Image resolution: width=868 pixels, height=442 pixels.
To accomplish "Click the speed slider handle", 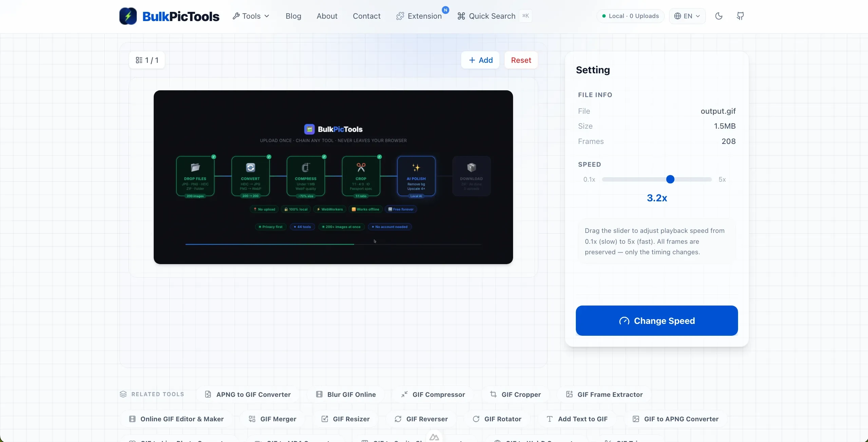I will (x=670, y=179).
